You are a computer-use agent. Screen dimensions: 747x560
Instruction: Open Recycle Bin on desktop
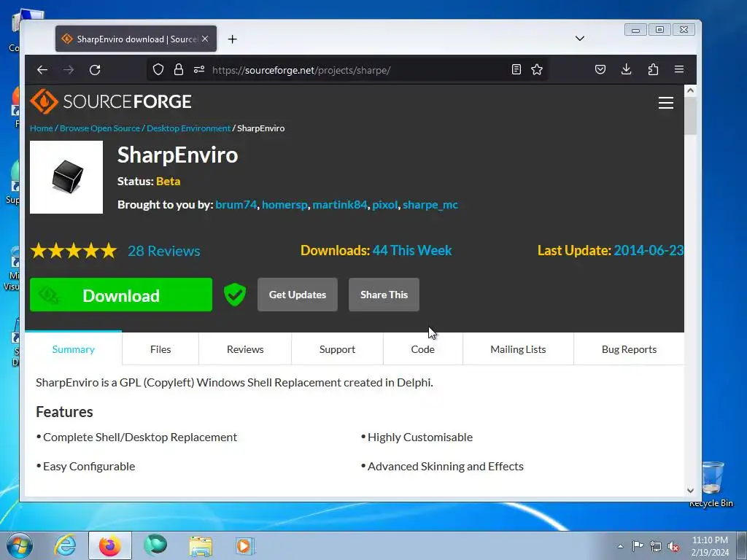point(712,483)
